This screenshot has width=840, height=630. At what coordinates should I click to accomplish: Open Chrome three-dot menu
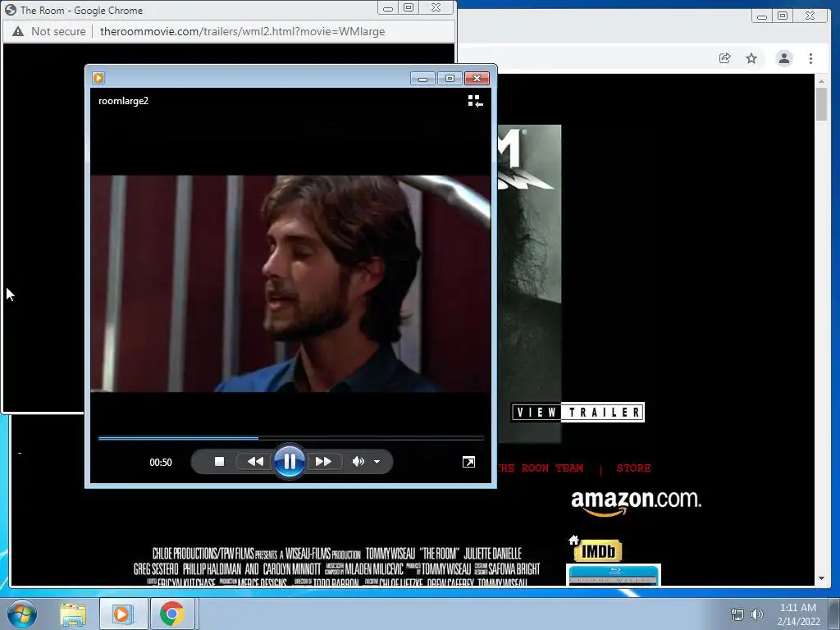811,58
